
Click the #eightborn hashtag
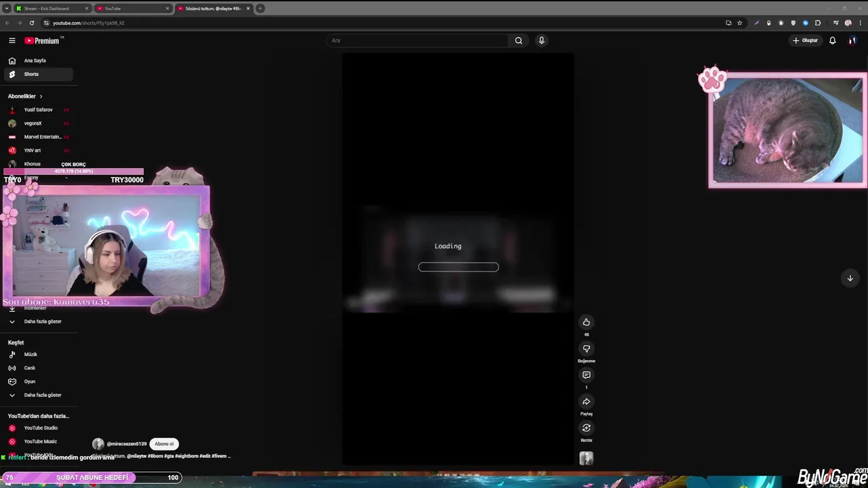(187, 456)
